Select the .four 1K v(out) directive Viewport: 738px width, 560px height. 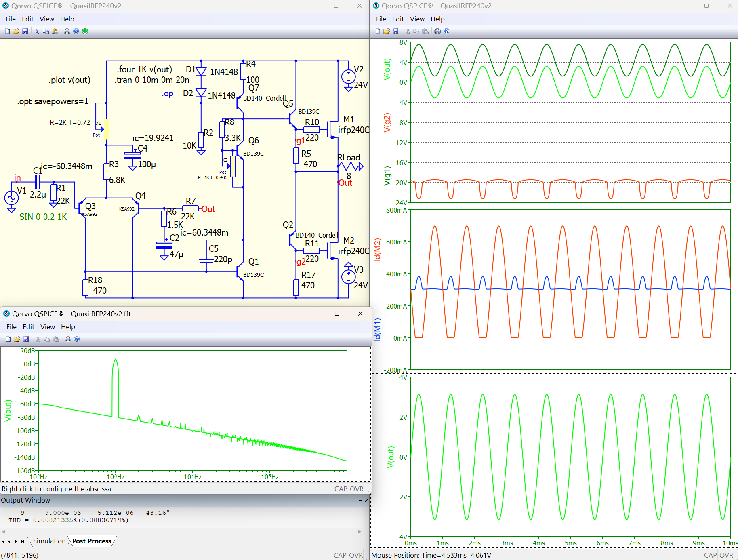(x=144, y=69)
